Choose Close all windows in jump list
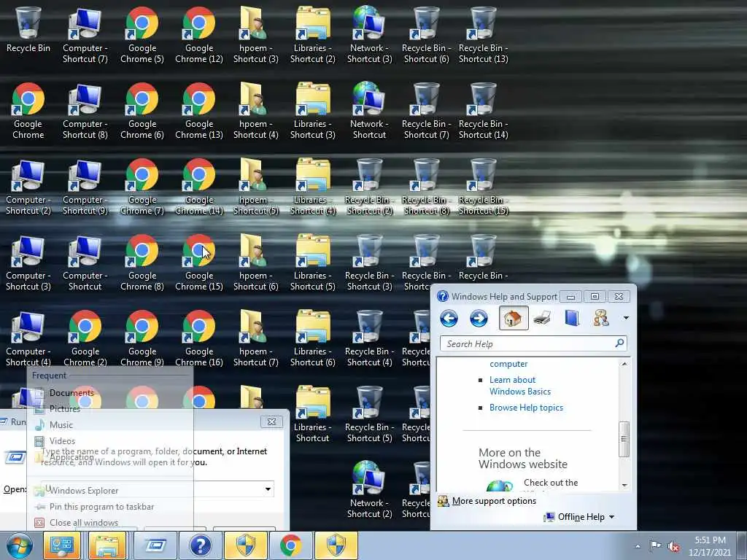 (x=84, y=522)
